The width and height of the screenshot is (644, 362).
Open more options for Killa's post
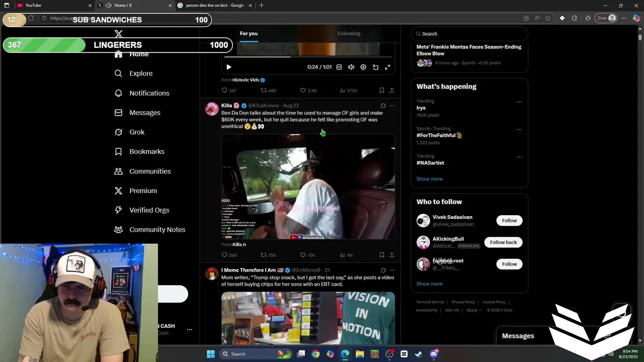[392, 106]
